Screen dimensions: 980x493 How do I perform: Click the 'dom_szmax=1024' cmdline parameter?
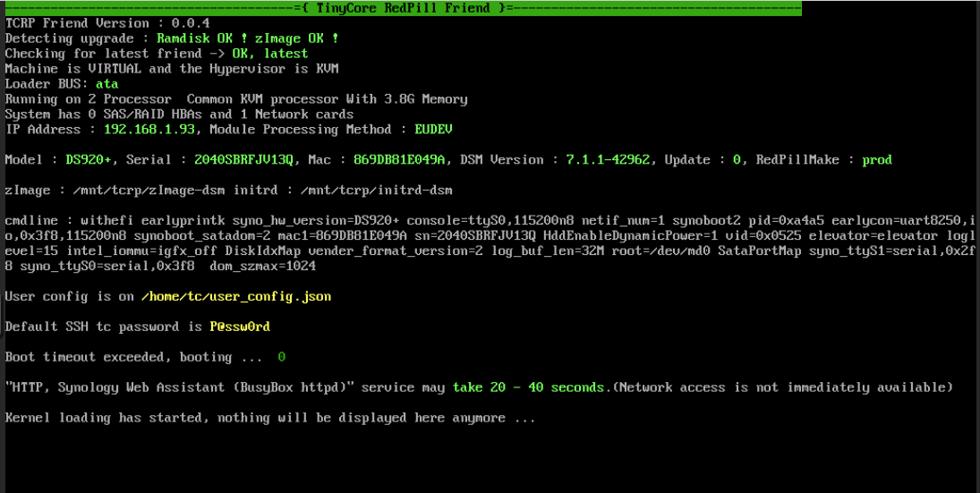coord(262,267)
